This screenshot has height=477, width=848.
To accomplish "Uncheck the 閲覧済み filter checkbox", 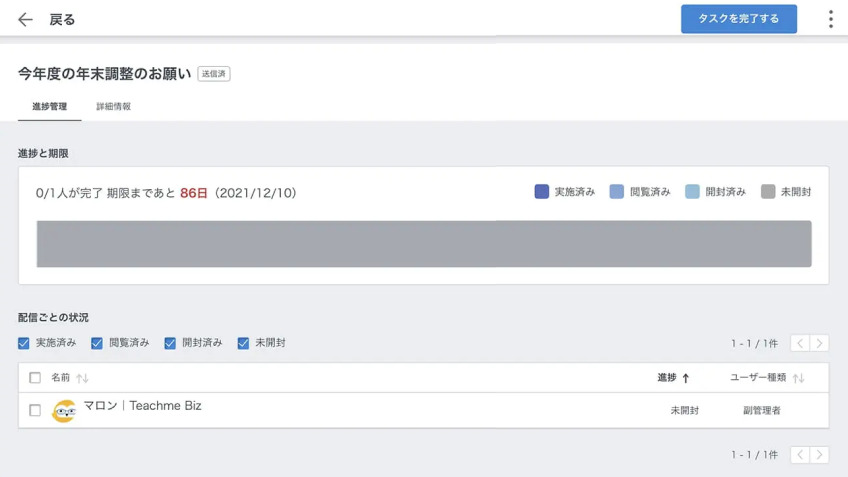I will point(97,343).
